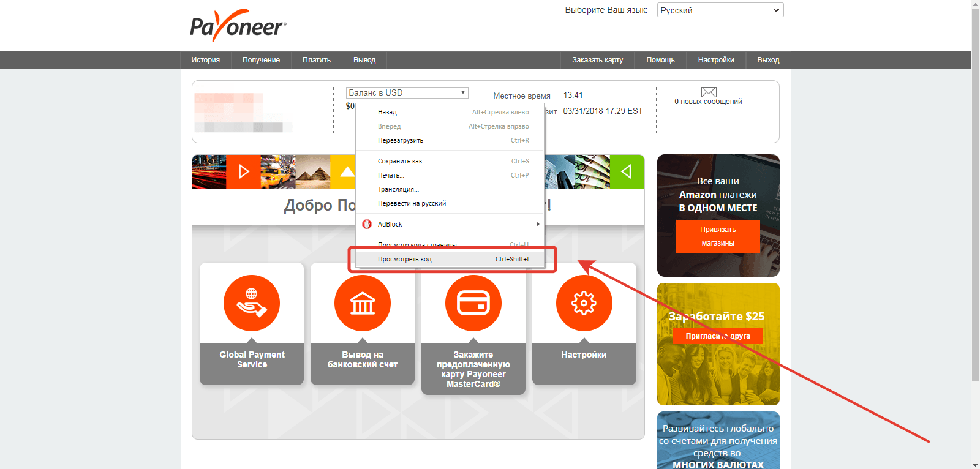Click the local time value 13:41
This screenshot has width=980, height=469.
coord(573,96)
